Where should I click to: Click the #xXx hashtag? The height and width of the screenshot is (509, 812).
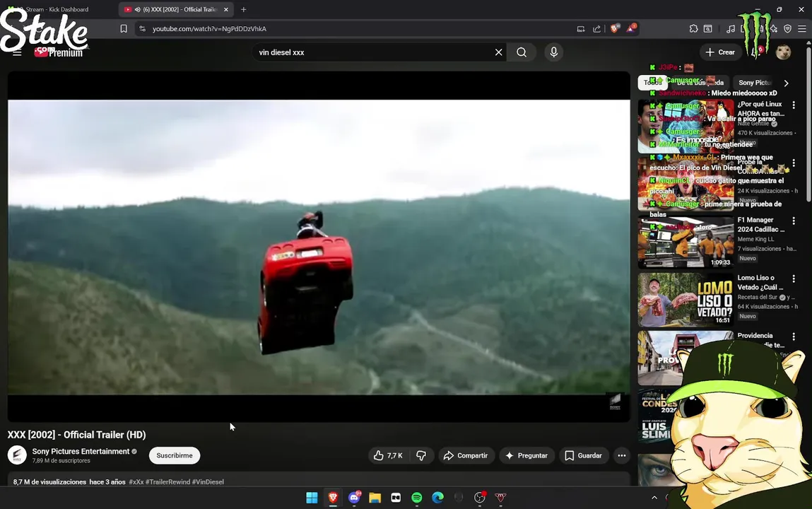[x=136, y=482]
